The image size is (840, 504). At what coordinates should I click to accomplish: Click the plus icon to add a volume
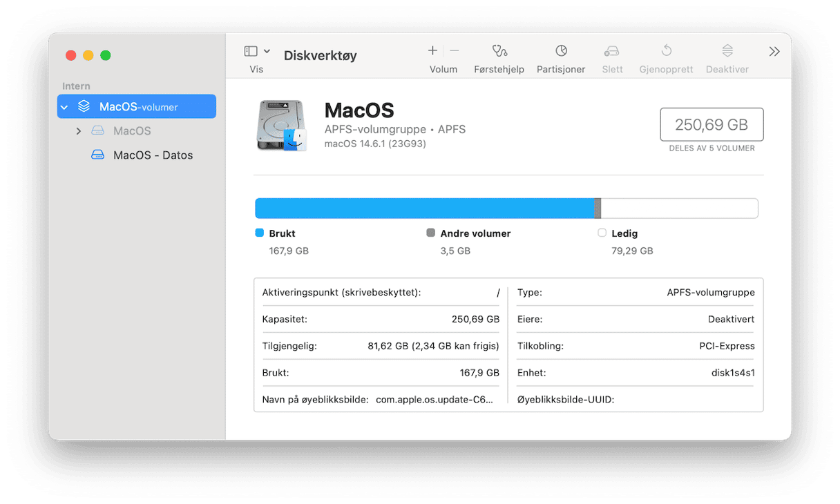(432, 50)
